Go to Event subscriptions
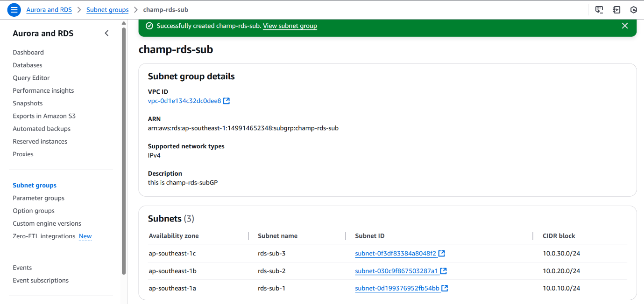 tap(41, 281)
